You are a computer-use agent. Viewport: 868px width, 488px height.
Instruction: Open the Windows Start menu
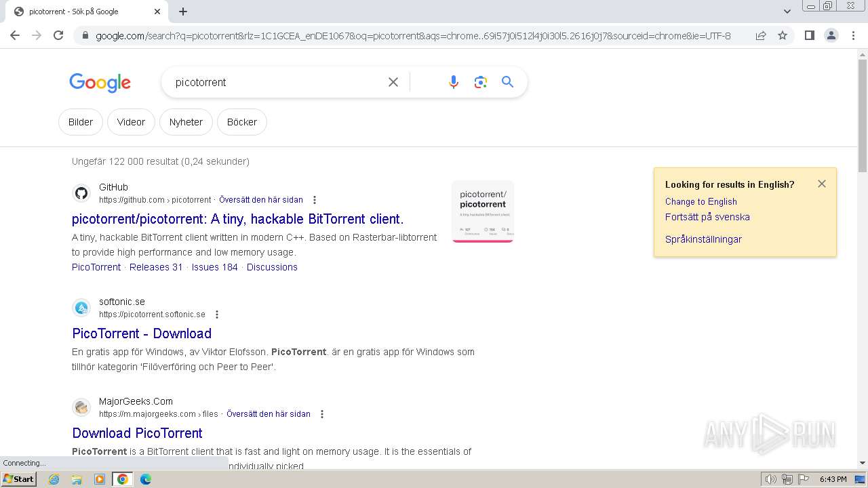(19, 479)
